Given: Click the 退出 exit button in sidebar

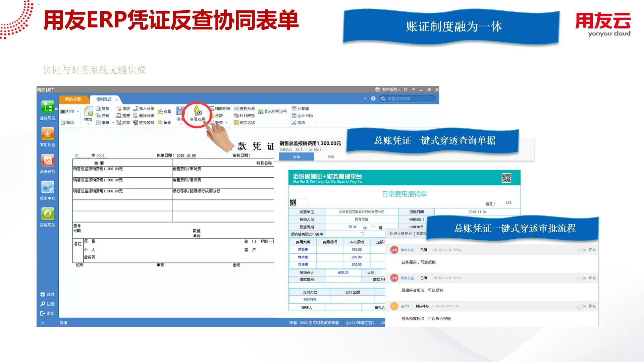Looking at the screenshot, I should coord(47,314).
